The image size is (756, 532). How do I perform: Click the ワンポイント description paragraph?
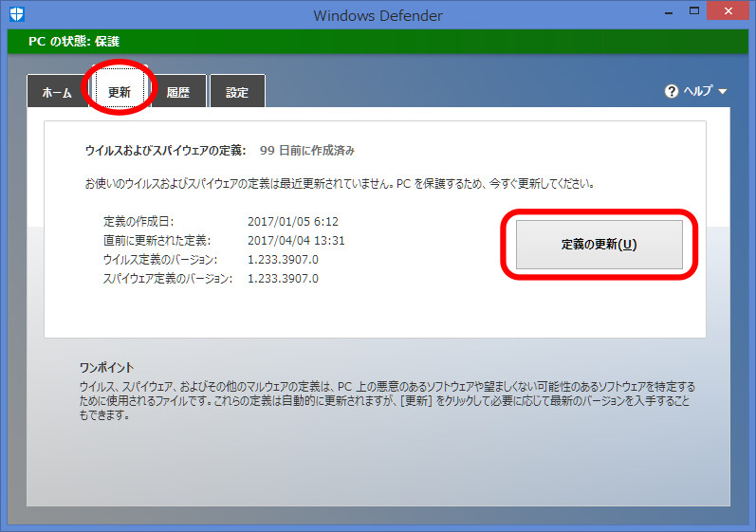(387, 400)
